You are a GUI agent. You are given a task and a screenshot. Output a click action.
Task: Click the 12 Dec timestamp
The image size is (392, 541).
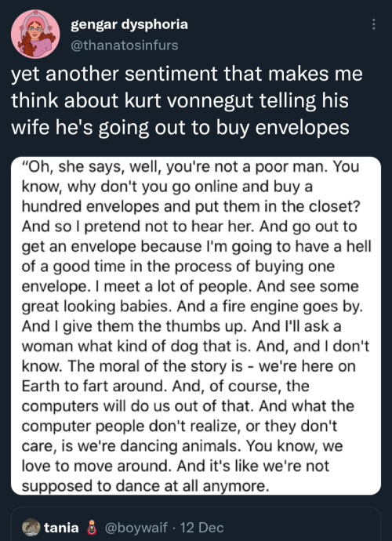(x=201, y=528)
